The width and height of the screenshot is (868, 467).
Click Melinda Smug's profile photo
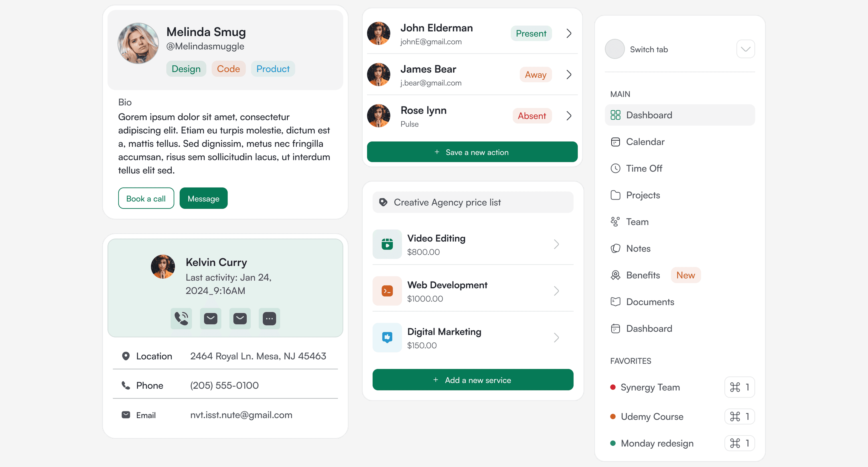click(x=138, y=43)
